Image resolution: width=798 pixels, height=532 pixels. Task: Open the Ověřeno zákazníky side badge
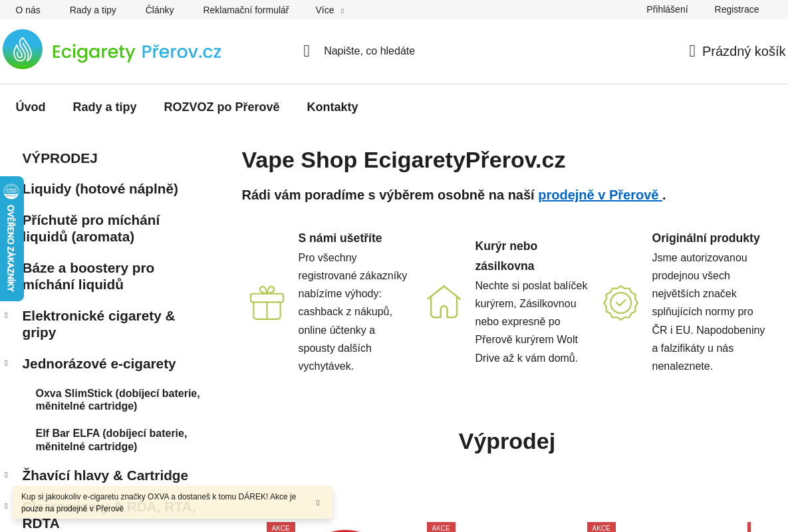coord(11,239)
